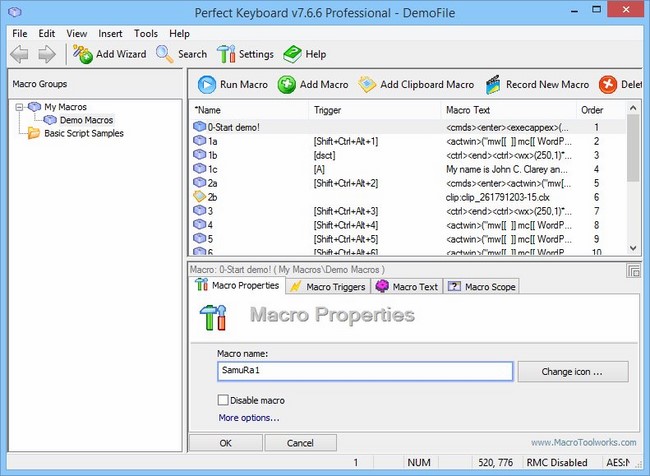This screenshot has width=650, height=476.
Task: Expand More options link
Action: 249,417
